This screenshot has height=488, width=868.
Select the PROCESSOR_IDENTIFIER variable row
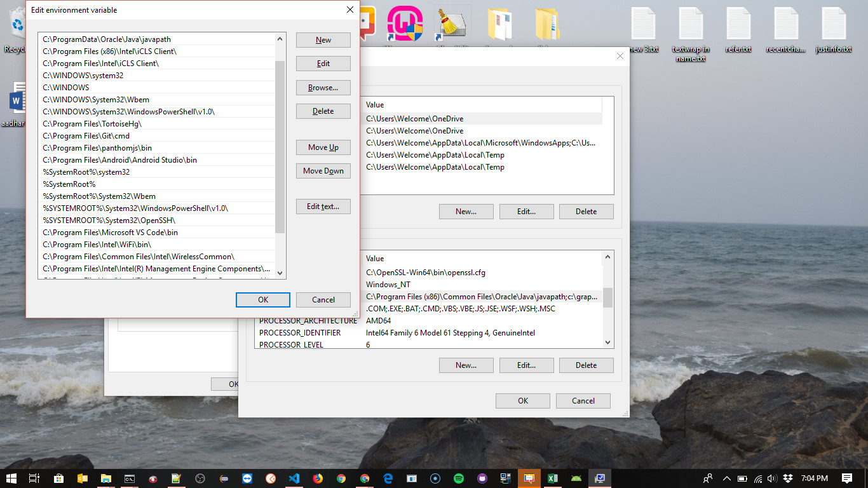429,333
